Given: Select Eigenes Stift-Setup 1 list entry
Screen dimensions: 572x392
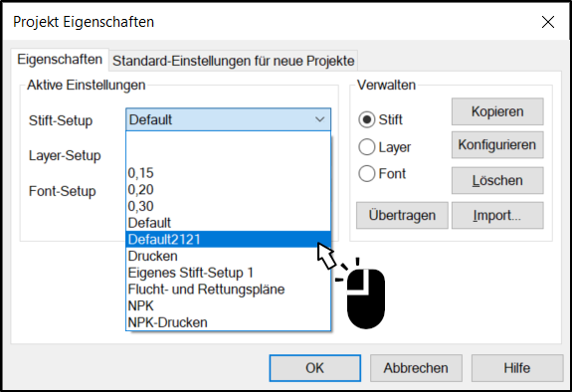Looking at the screenshot, I should 229,273.
